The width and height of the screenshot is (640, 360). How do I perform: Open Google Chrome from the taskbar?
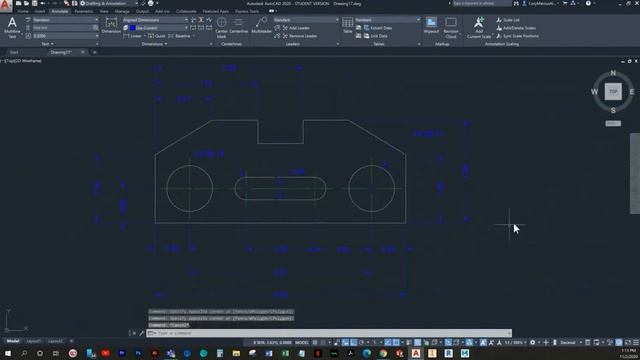(x=383, y=353)
